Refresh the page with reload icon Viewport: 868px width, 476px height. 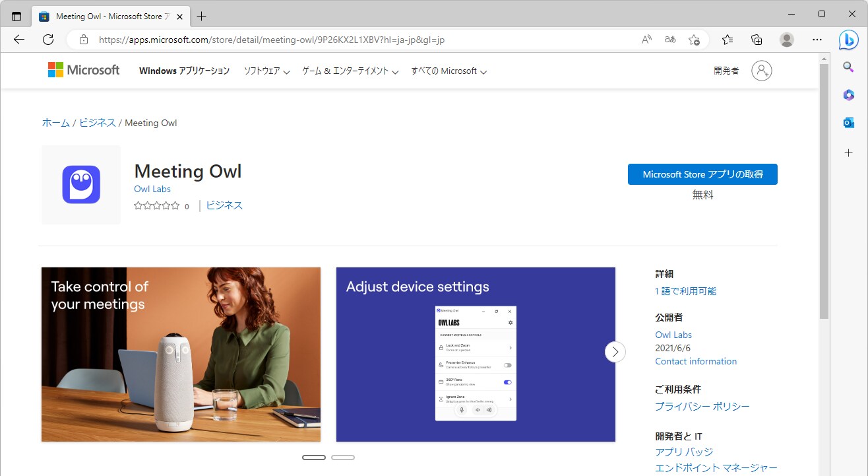tap(48, 40)
